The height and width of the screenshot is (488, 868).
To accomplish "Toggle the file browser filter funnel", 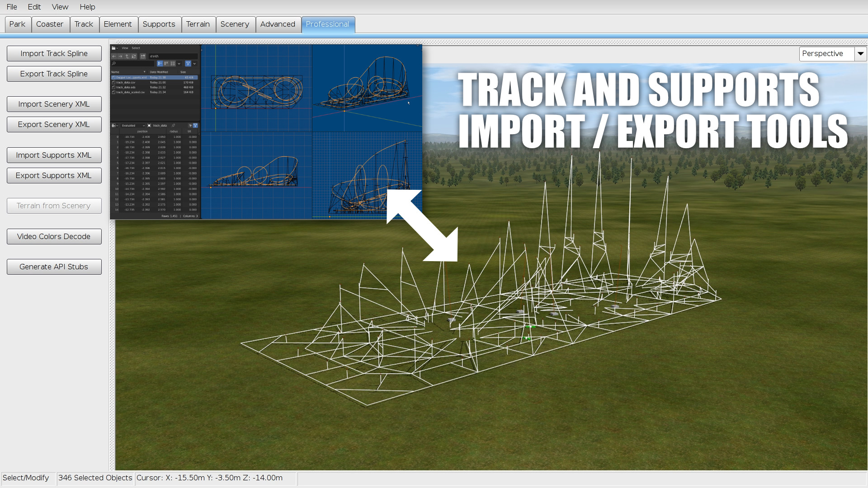I will 188,64.
